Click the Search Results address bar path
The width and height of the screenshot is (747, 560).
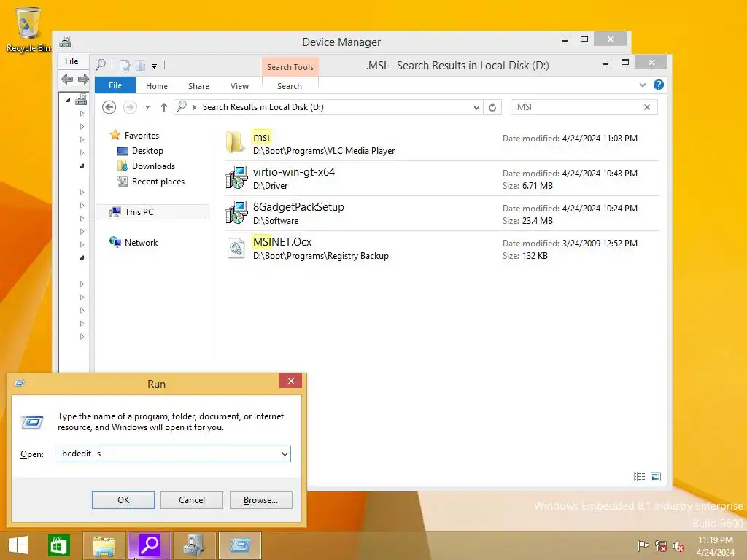coord(263,107)
